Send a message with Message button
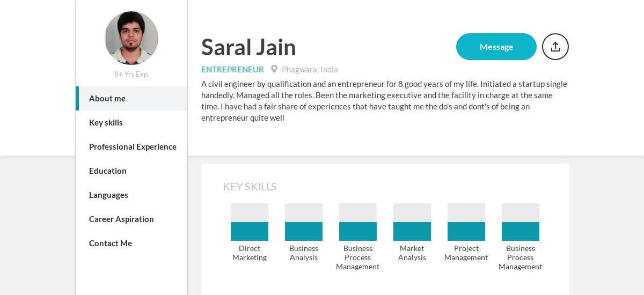 [496, 47]
